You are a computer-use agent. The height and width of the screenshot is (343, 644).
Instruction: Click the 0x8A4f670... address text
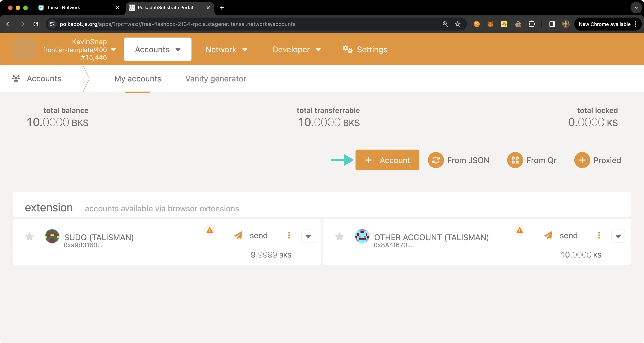coord(393,245)
